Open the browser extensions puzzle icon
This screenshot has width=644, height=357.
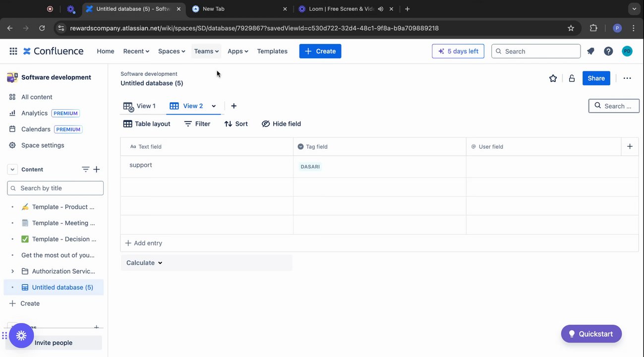[x=593, y=28]
